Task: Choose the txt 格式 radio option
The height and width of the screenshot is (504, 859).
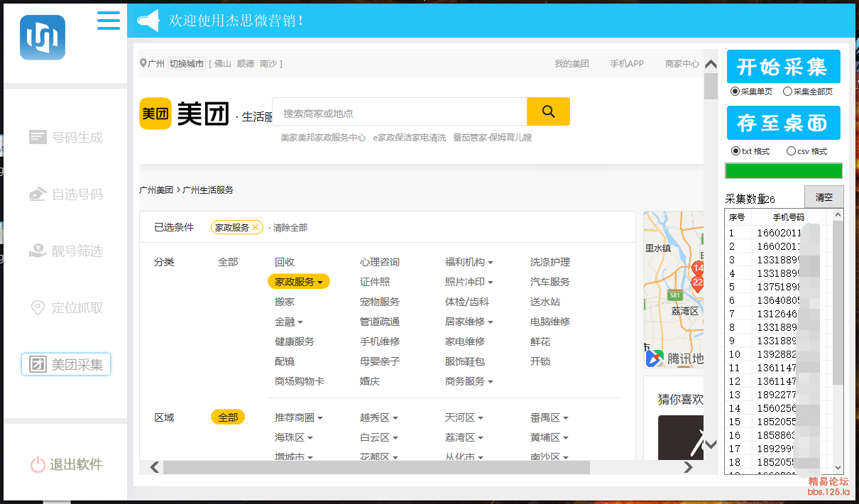Action: [735, 151]
